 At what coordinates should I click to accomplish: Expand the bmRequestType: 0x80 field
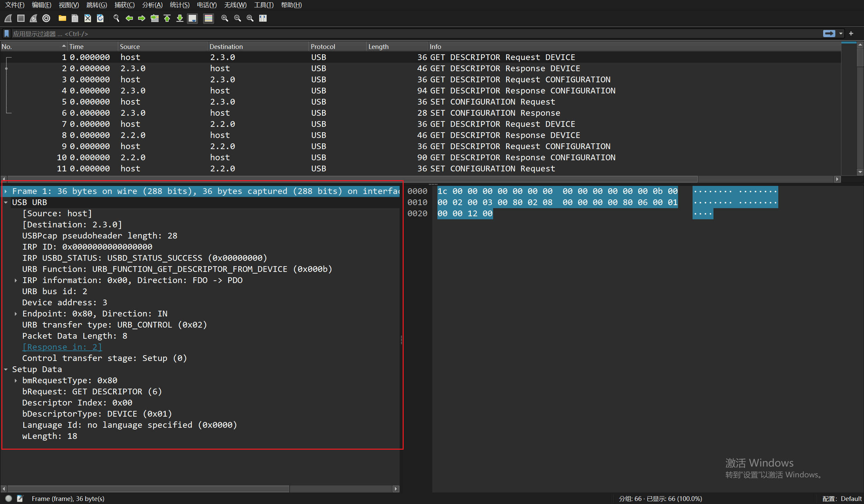point(16,380)
